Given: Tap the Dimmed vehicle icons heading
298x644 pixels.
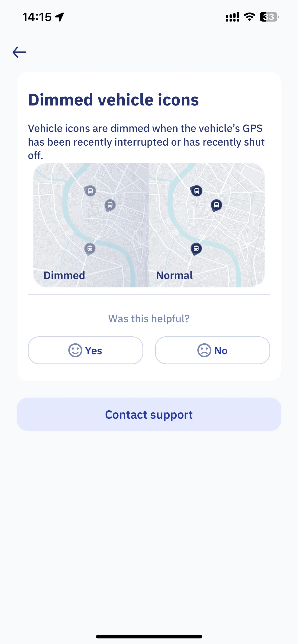Looking at the screenshot, I should tap(113, 100).
